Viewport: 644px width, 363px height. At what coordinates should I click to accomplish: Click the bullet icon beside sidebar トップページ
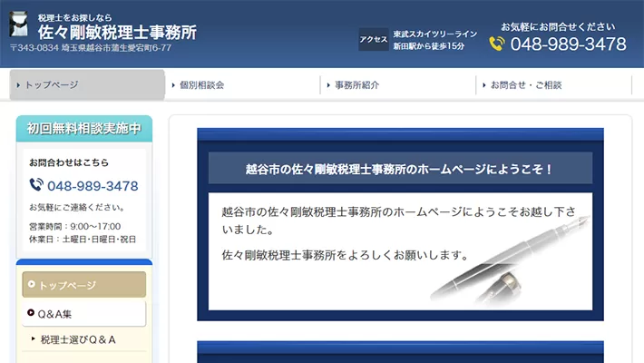32,285
